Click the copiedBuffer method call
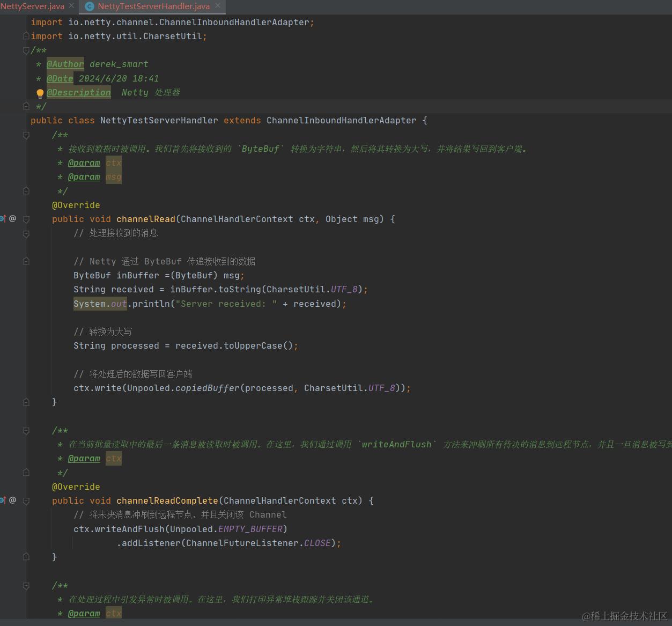 pos(208,388)
